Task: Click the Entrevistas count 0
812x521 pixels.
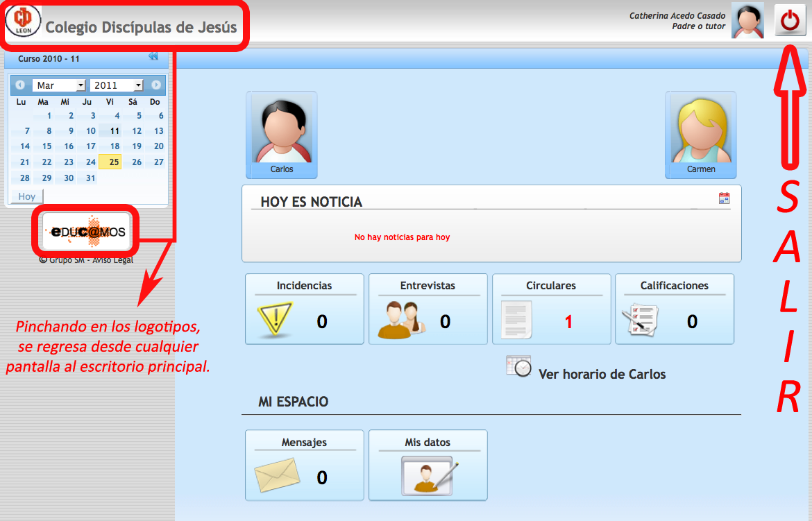Action: [446, 322]
